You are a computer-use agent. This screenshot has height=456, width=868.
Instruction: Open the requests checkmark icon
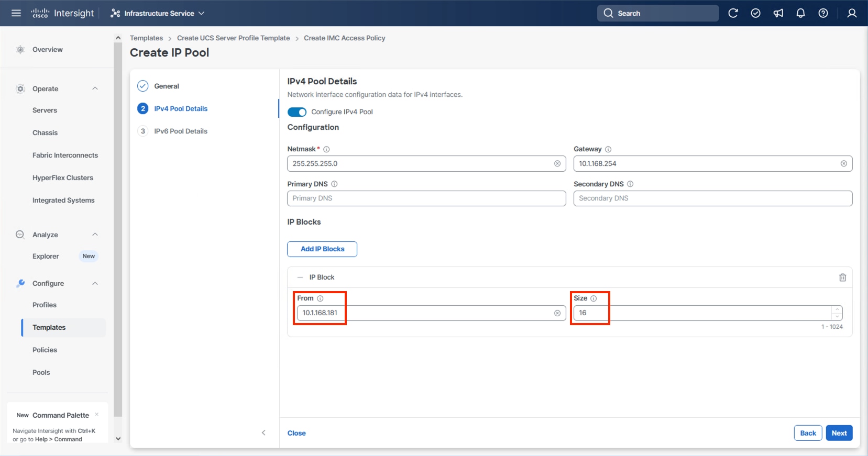(755, 13)
